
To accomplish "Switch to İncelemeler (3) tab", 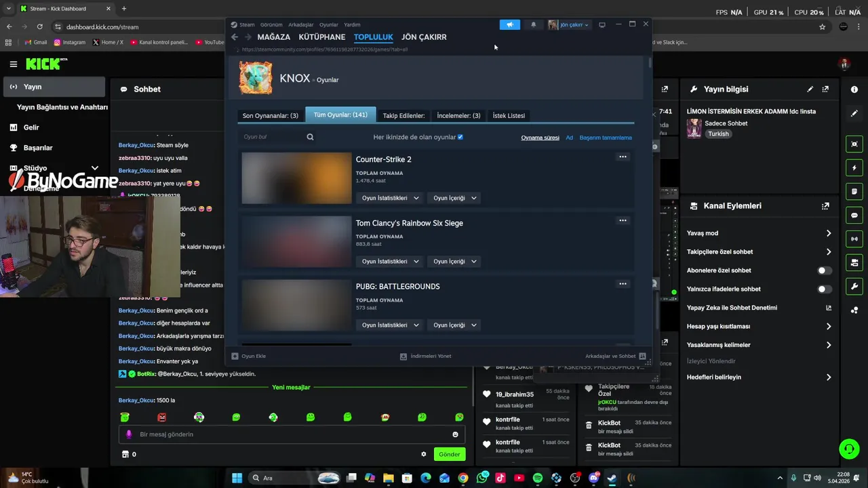I will [458, 116].
